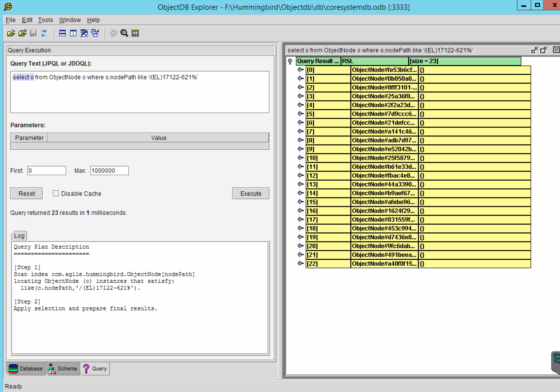Viewport: 560px width, 392px height.
Task: Select ObjectNode#25f5879 result cell
Action: [x=384, y=158]
